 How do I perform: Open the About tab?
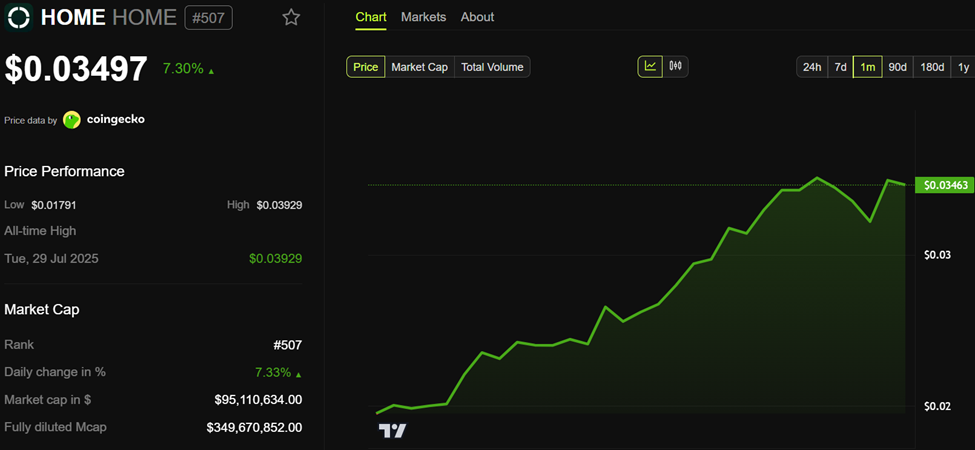coord(478,17)
